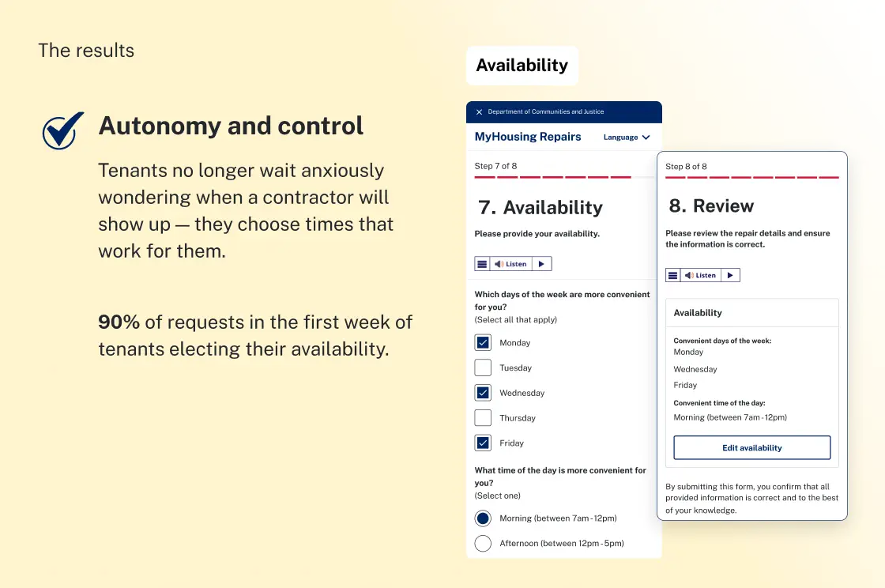Open the MyHousing Repairs home link
The height and width of the screenshot is (588, 885).
(527, 137)
